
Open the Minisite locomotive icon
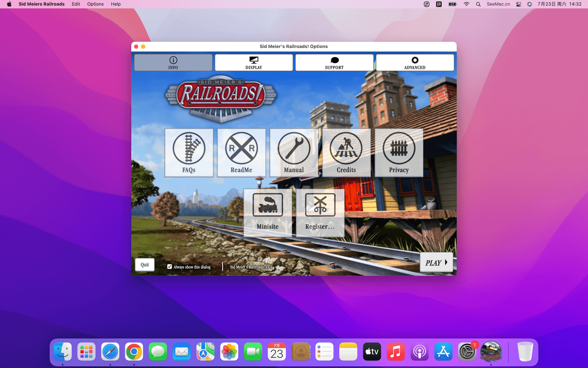coord(268,213)
